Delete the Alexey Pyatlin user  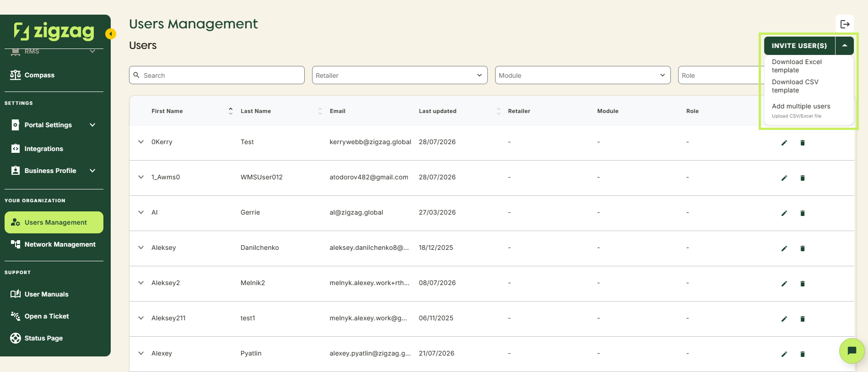(x=803, y=354)
